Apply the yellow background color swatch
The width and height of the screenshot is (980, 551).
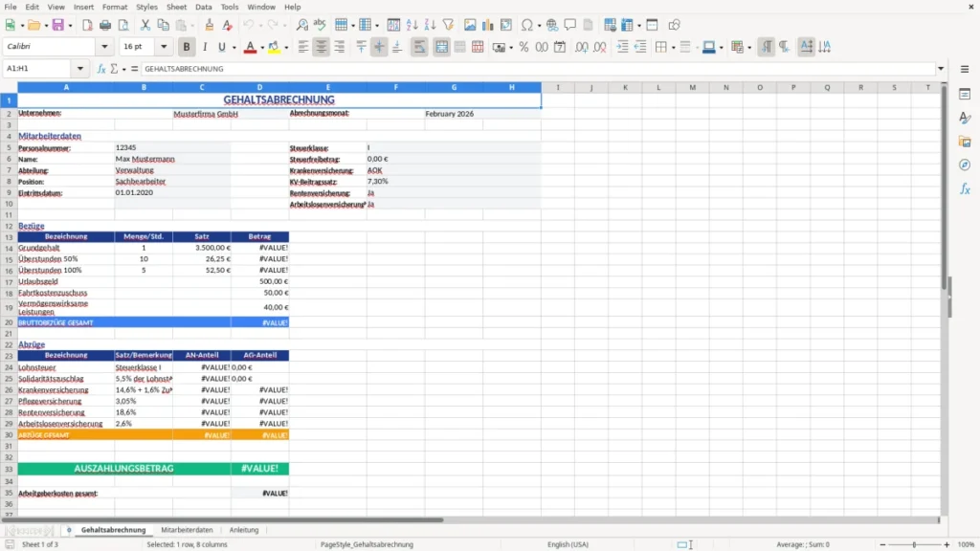(274, 47)
